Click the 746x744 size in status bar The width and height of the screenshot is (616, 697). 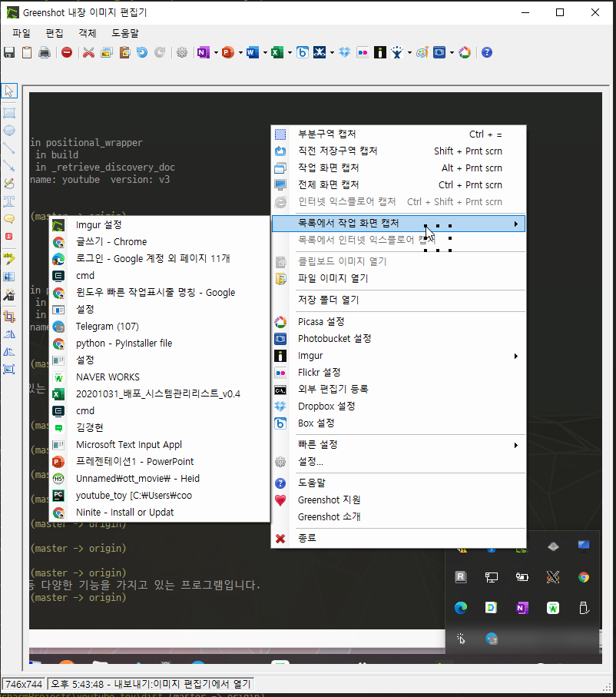24,684
